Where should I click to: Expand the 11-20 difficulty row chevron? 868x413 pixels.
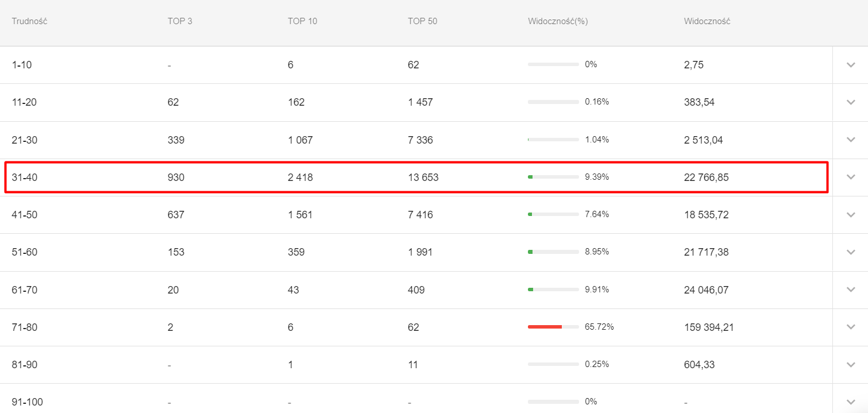[851, 102]
